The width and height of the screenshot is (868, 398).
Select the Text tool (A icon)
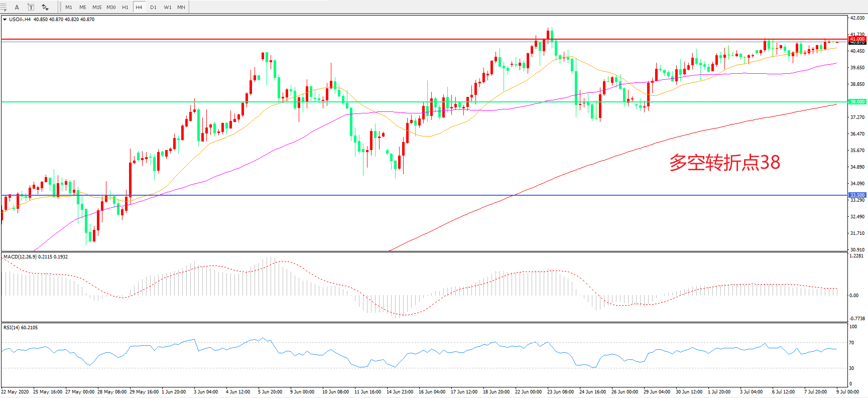click(x=17, y=7)
